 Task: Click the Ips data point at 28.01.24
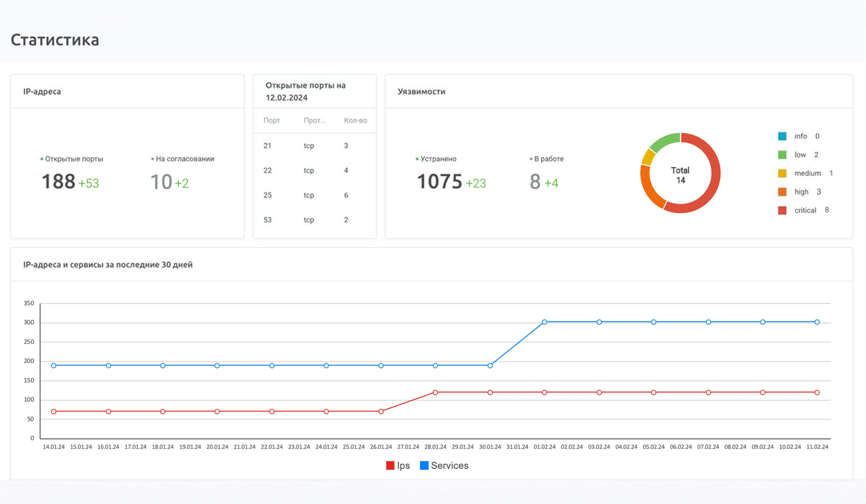[x=435, y=392]
